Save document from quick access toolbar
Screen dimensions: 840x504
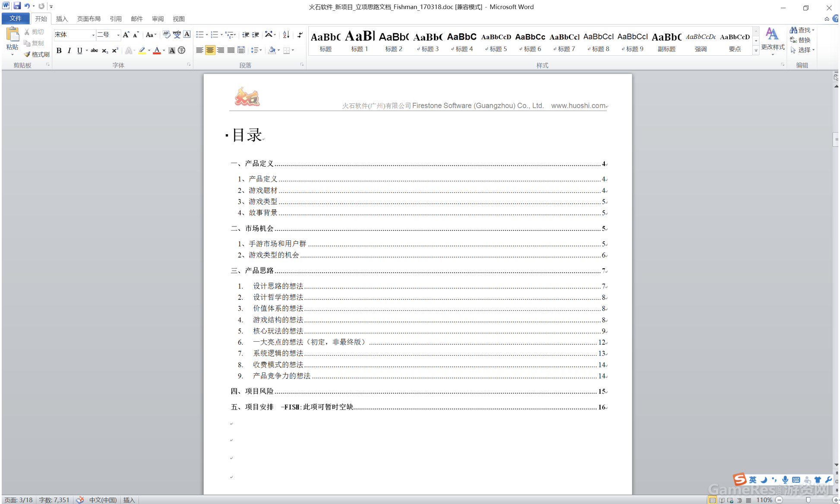[x=17, y=6]
